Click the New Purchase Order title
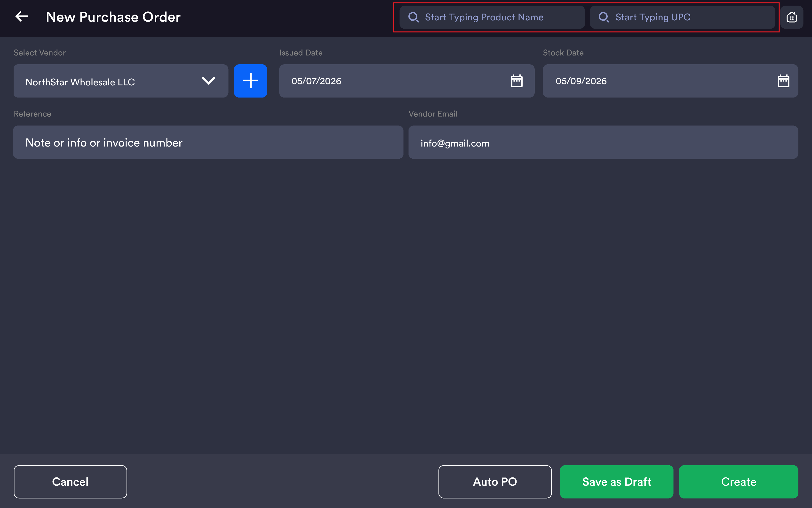Screen dimensions: 812x508 pyautogui.click(x=113, y=17)
